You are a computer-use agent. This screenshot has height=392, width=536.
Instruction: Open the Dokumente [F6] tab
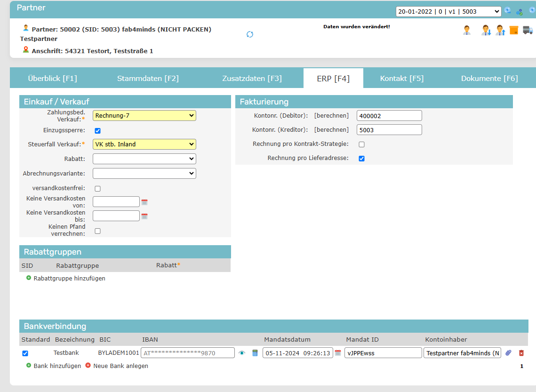tap(489, 79)
